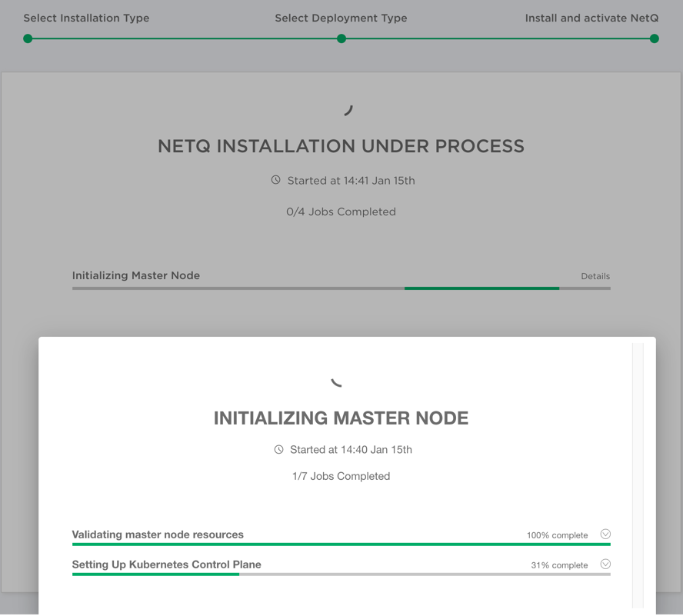
Task: Click spinner above Initializing Master Node modal heading
Action: 336,381
